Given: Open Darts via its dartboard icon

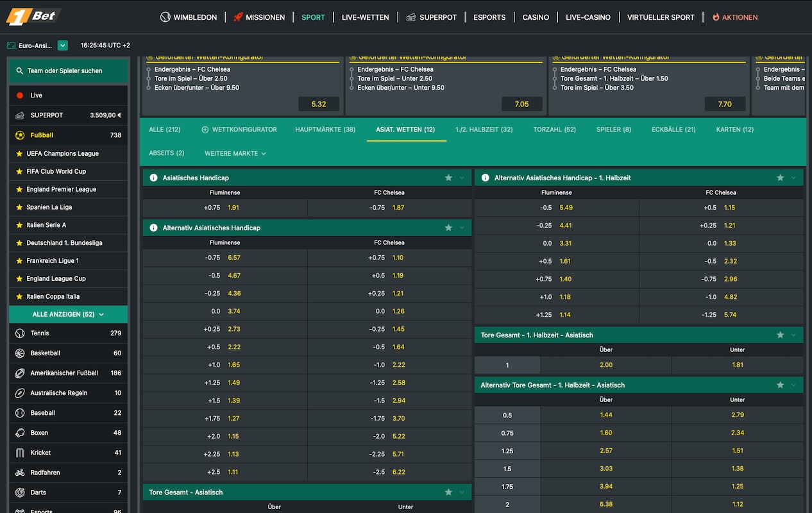Looking at the screenshot, I should pyautogui.click(x=19, y=492).
